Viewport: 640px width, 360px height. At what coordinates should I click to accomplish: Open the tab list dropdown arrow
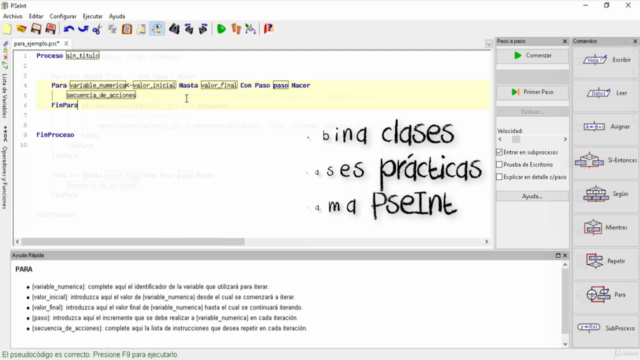489,44
